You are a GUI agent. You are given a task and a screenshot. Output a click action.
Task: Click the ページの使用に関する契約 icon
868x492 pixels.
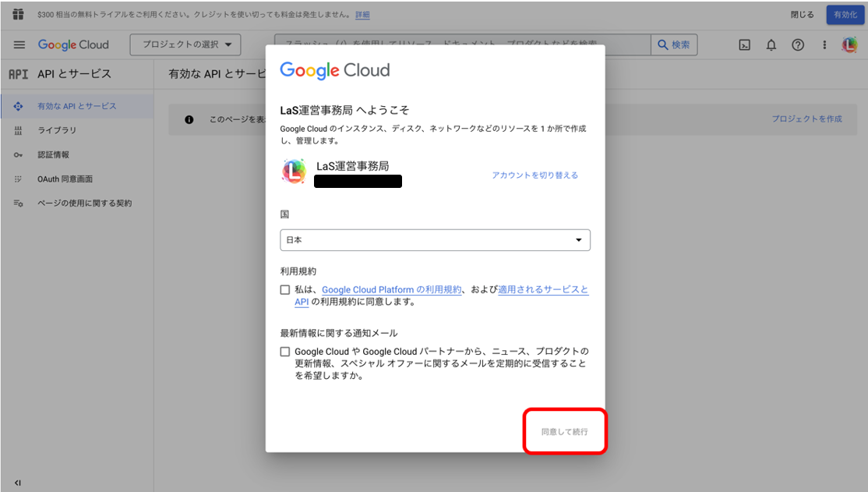click(x=18, y=204)
